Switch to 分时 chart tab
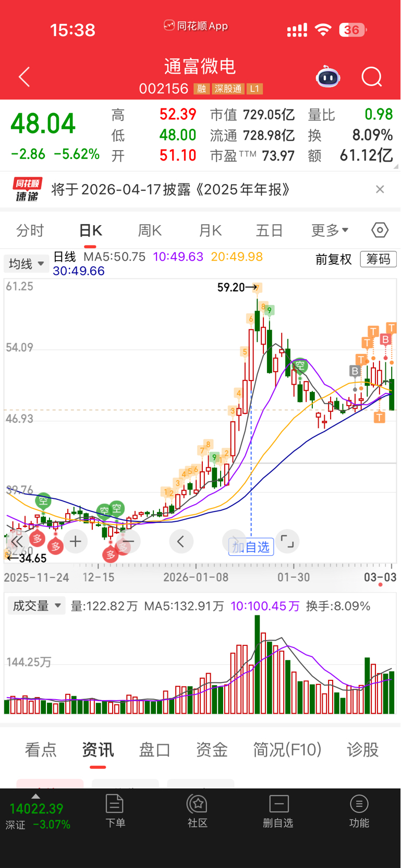The image size is (401, 868). (30, 230)
